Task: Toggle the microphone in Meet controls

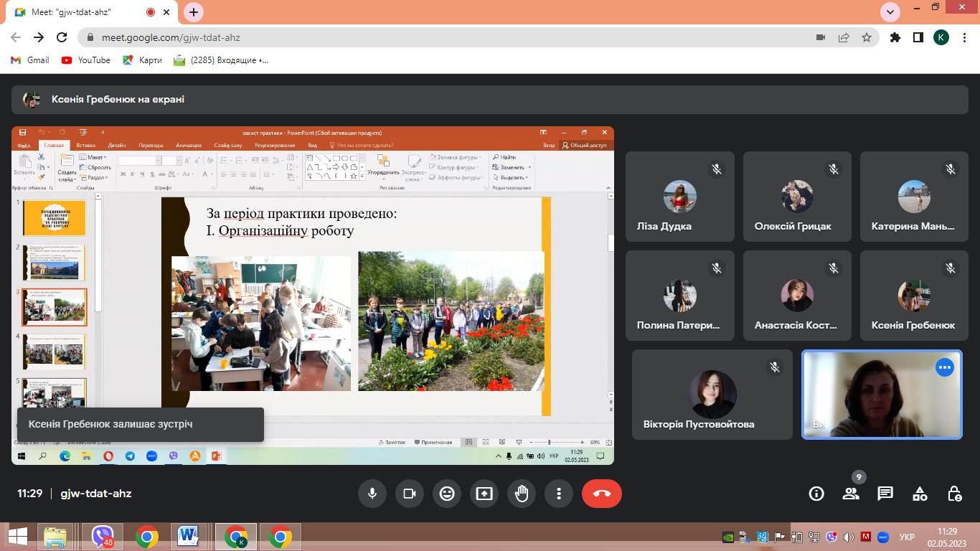Action: pos(372,494)
